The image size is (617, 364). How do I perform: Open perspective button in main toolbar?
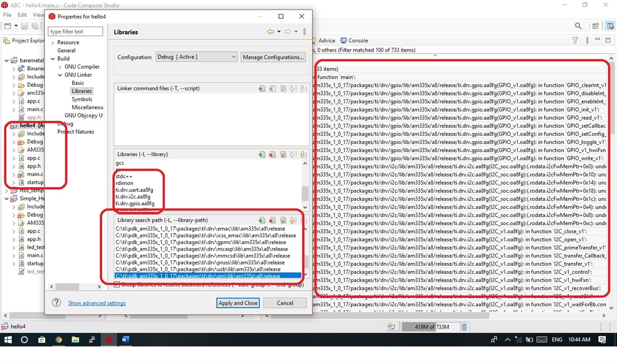pos(595,26)
